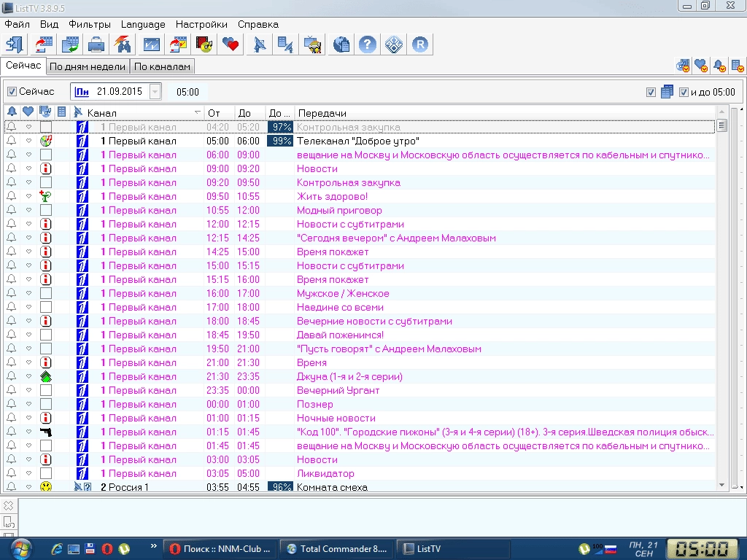Click the 97% progress bar in first row
The image size is (747, 560).
tap(280, 127)
